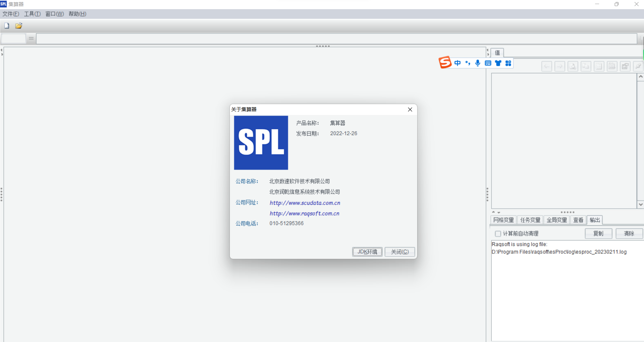Click the esproc_20230211.log path line
The width and height of the screenshot is (644, 342).
559,252
